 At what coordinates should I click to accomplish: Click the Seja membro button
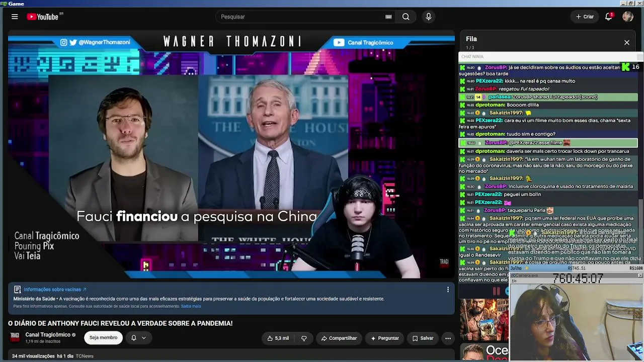tap(103, 338)
